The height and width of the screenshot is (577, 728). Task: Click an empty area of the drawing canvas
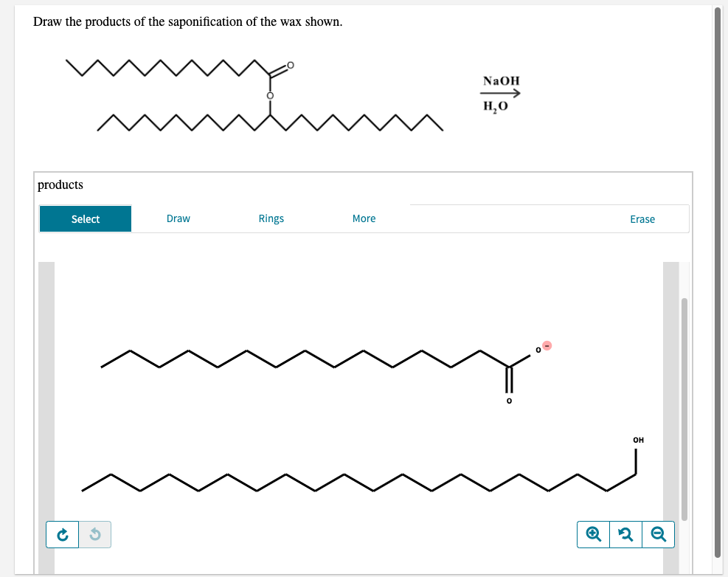pyautogui.click(x=295, y=295)
